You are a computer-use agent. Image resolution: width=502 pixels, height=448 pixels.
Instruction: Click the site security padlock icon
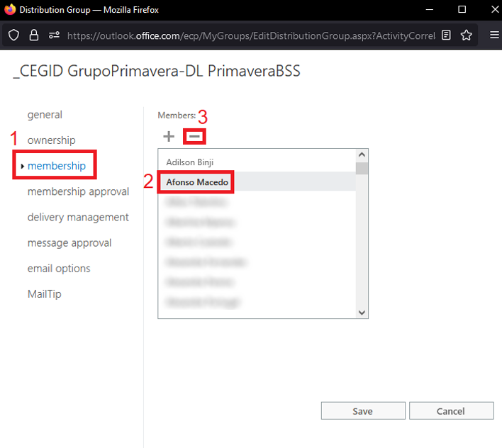pos(34,35)
